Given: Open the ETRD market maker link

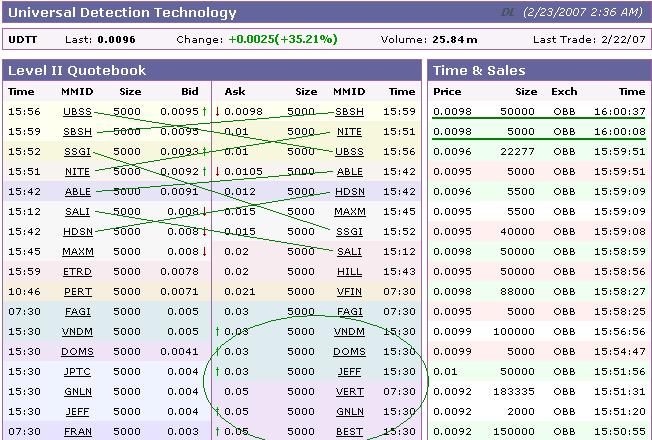Looking at the screenshot, I should pyautogui.click(x=77, y=272).
